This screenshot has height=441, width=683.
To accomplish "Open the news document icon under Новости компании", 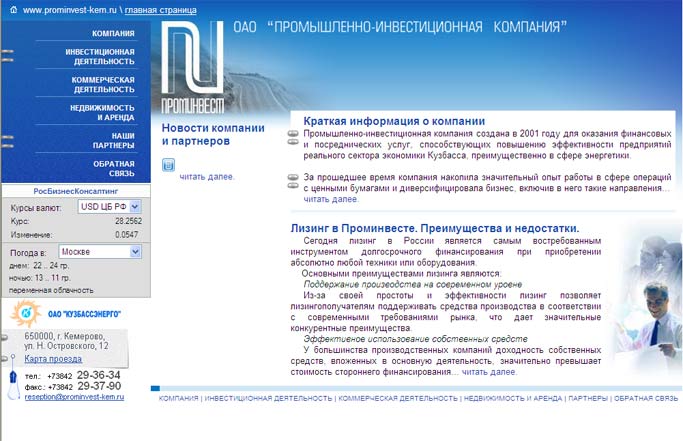I will coord(168,165).
